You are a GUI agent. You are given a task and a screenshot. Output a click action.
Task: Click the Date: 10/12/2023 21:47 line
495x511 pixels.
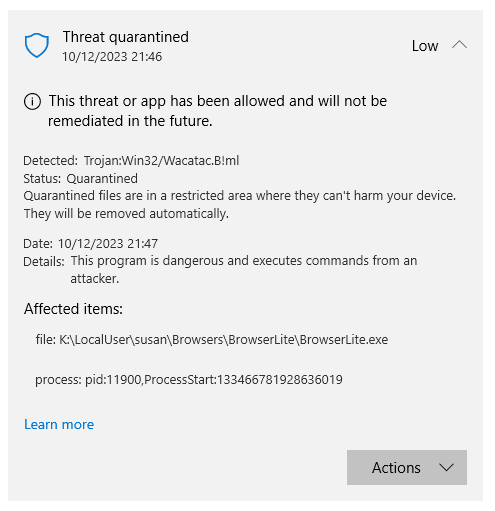click(x=90, y=244)
